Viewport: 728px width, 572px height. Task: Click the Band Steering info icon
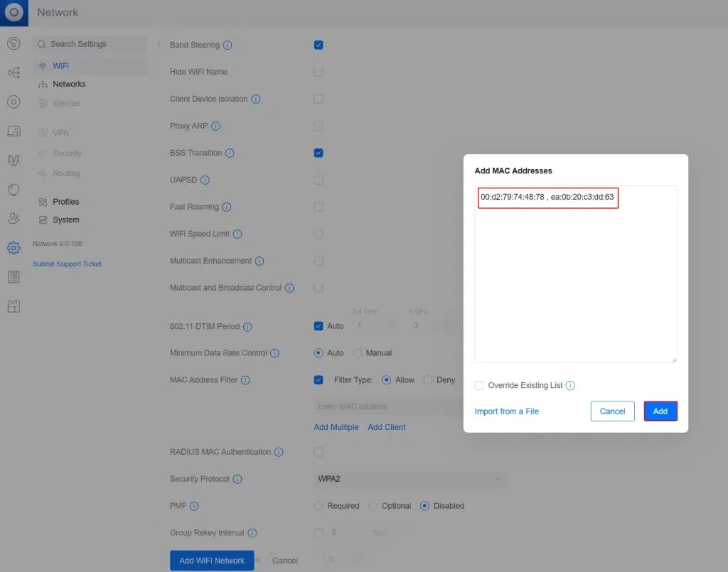tap(227, 45)
